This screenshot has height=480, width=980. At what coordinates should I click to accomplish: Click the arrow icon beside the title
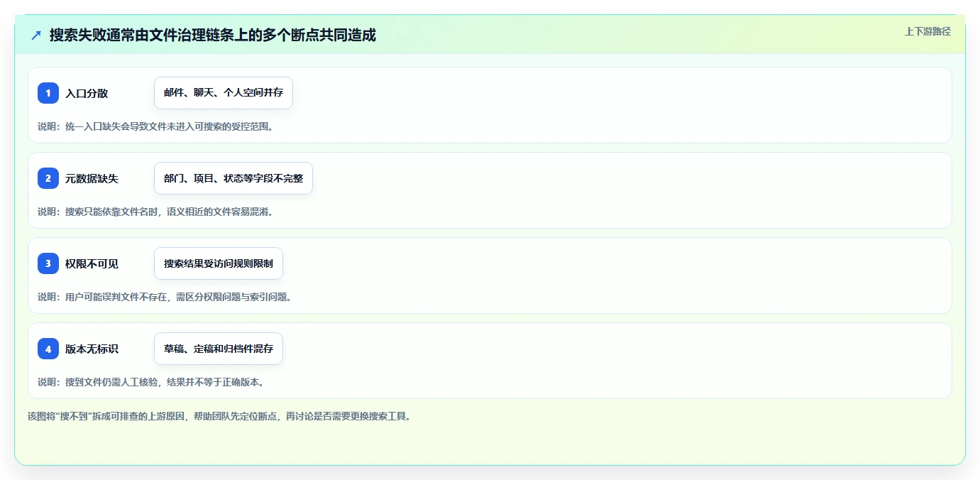tap(36, 35)
